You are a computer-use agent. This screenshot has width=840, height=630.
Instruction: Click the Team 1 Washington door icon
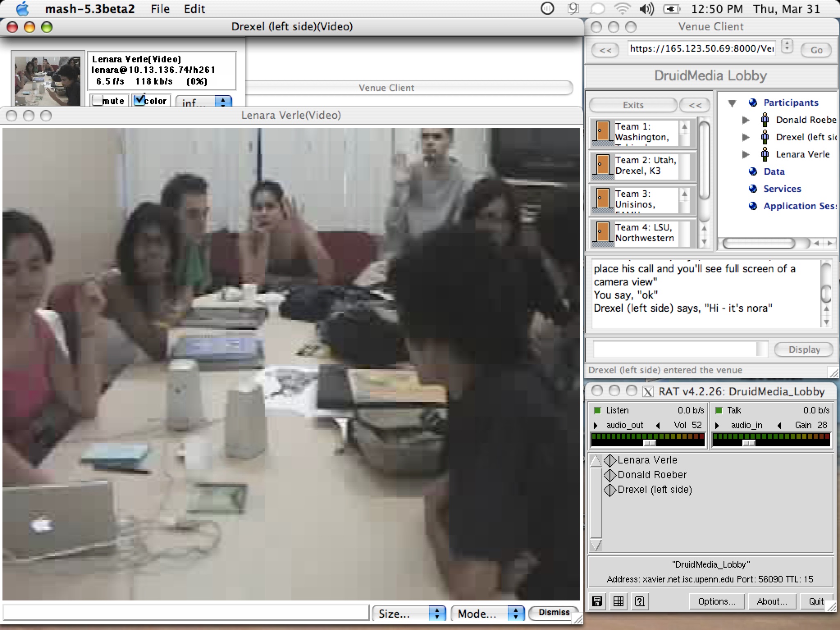(602, 132)
